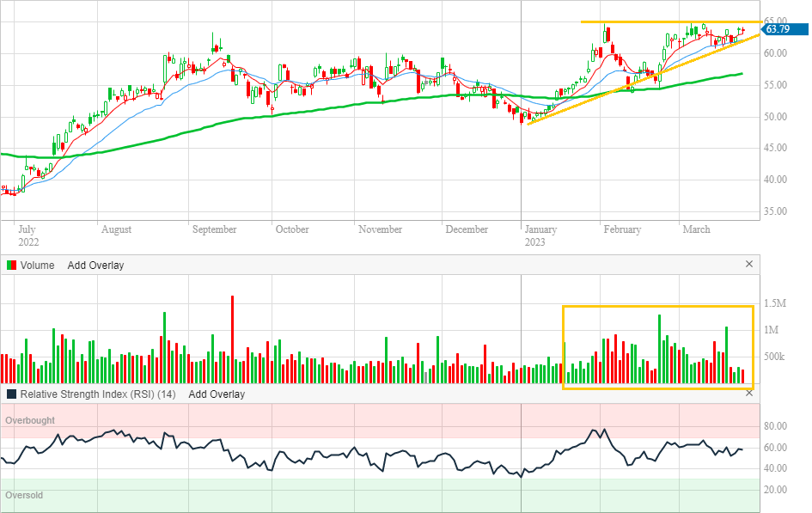Add Overlay to the Volume panel
Viewport: 812px width, 513px height.
pos(95,266)
